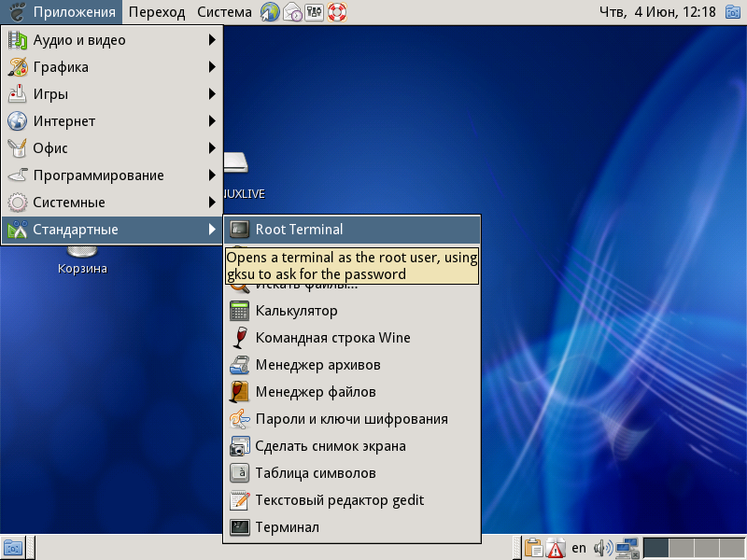
Task: Open the mail client panel icon
Action: click(x=292, y=12)
